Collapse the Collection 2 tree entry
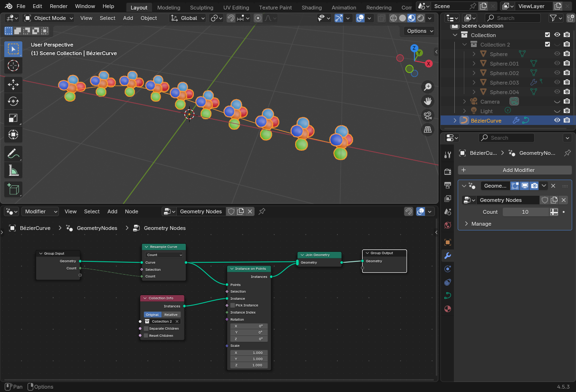The image size is (576, 392). click(464, 44)
